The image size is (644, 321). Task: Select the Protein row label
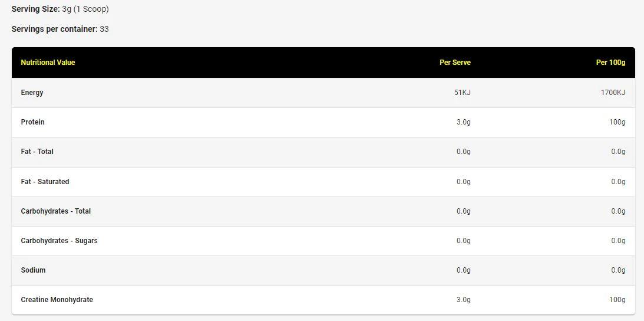click(x=32, y=122)
